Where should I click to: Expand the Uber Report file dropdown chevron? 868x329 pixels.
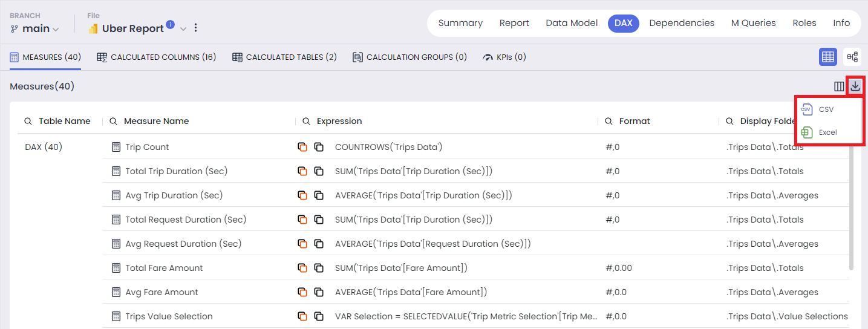(x=183, y=28)
